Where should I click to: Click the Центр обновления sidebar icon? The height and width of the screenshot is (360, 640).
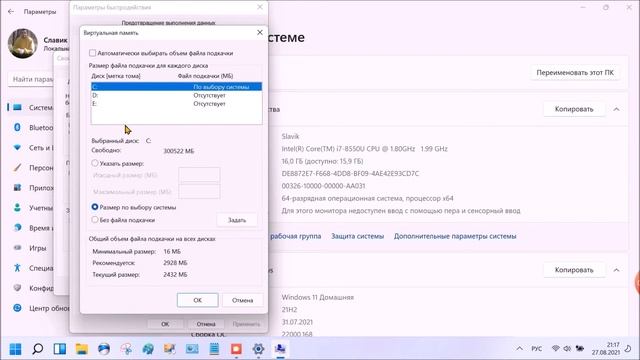(x=17, y=308)
